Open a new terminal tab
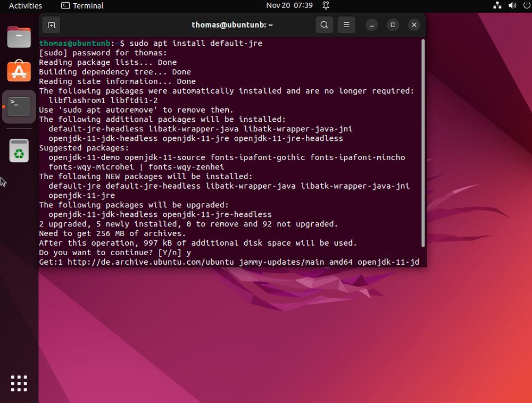The width and height of the screenshot is (532, 403). point(51,25)
